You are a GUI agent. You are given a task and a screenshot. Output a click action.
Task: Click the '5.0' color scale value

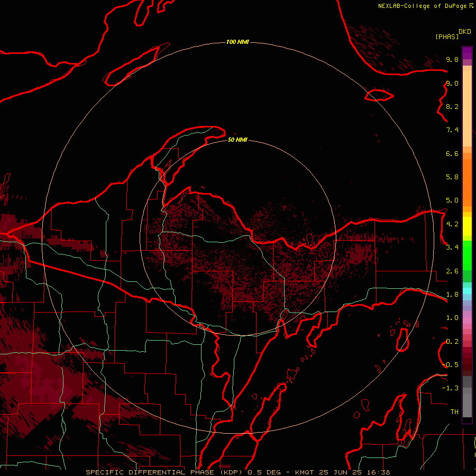click(452, 200)
